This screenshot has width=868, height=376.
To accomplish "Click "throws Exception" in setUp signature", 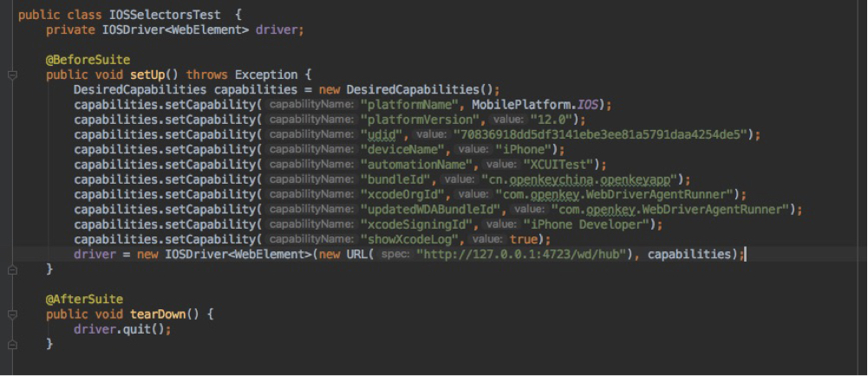I will click(242, 75).
